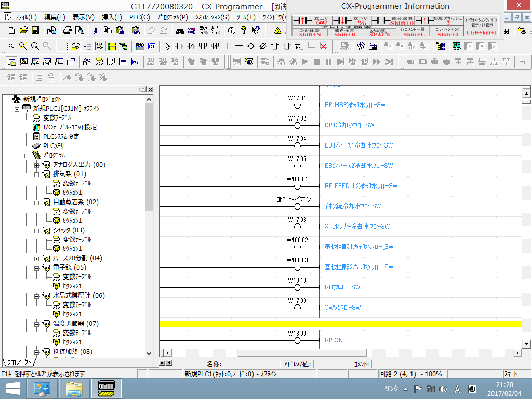Toggle the rung comment display button

pyautogui.click(x=88, y=46)
